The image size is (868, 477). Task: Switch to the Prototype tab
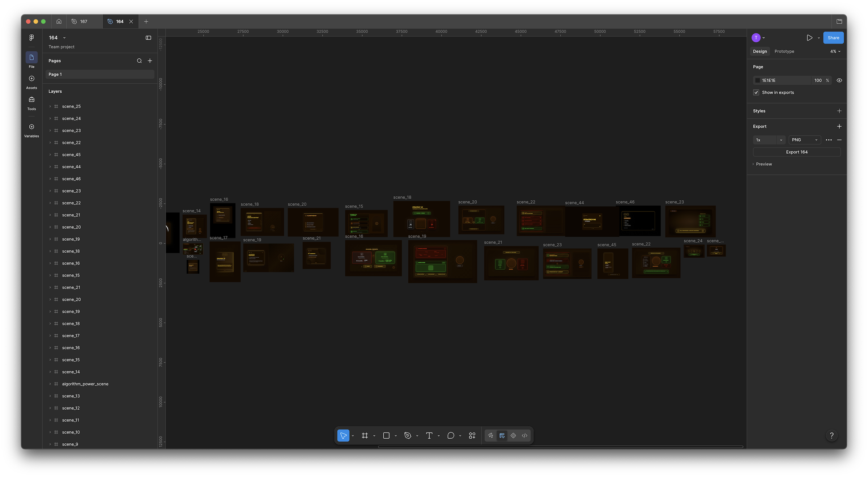[x=784, y=51]
